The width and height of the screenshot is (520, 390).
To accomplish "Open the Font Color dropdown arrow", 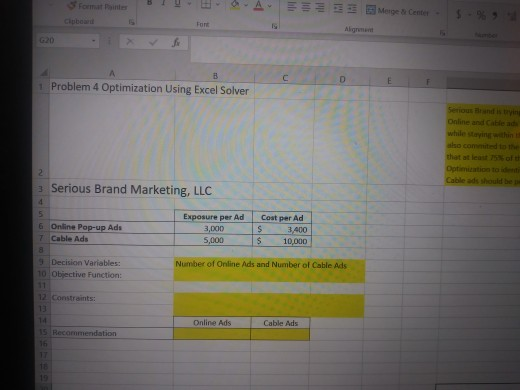I will pyautogui.click(x=269, y=6).
